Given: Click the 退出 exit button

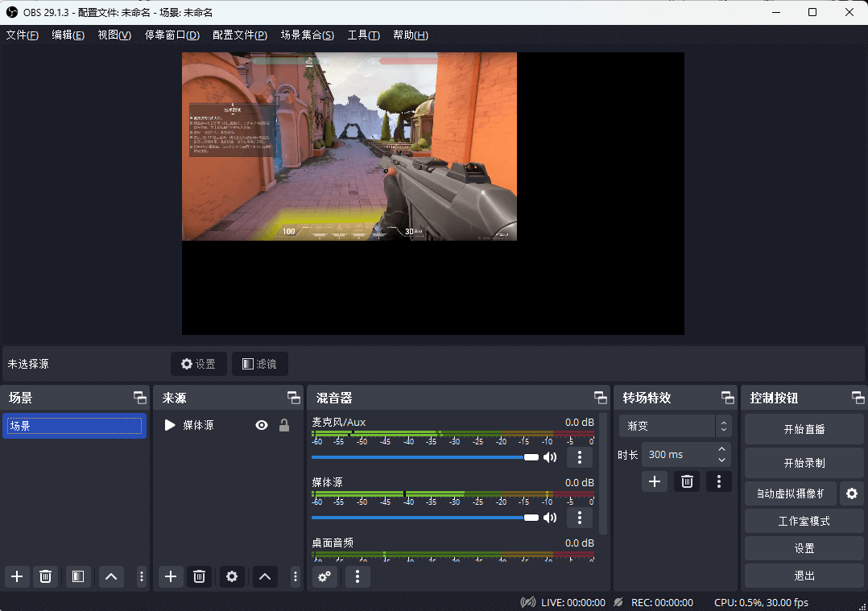Looking at the screenshot, I should coord(804,576).
